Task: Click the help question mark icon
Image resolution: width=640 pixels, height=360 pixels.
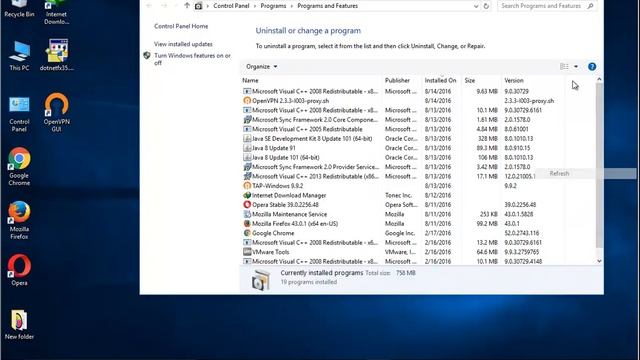Action: pyautogui.click(x=592, y=67)
